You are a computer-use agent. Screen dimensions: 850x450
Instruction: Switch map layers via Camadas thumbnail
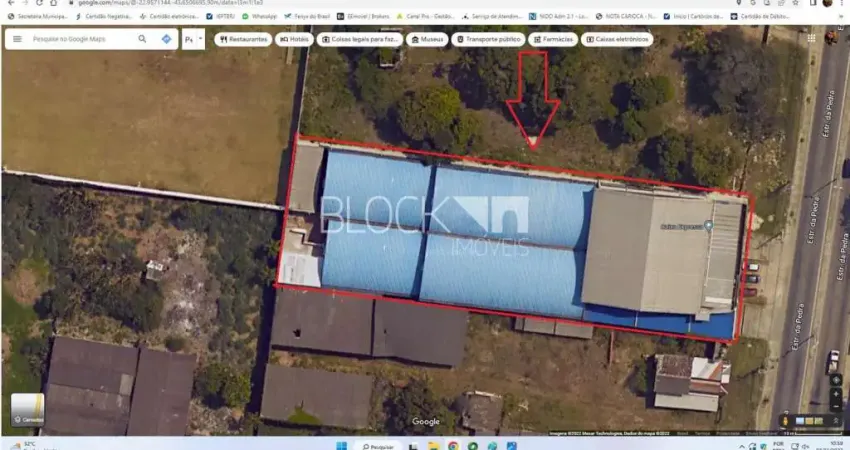tap(28, 409)
